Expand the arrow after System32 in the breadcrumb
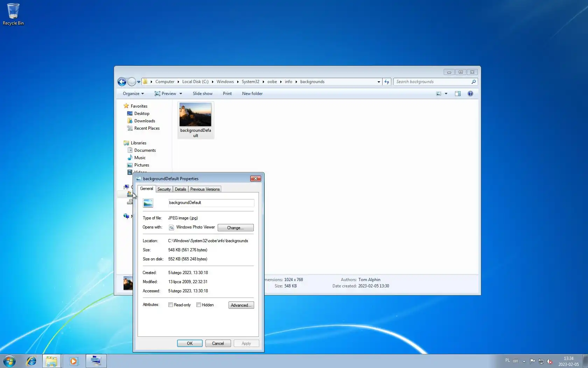588x368 pixels. (263, 82)
